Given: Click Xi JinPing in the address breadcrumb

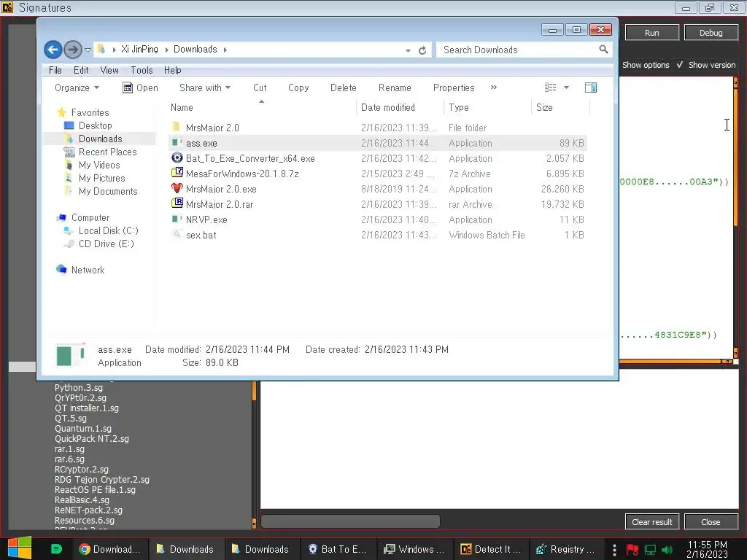Looking at the screenshot, I should (x=139, y=50).
